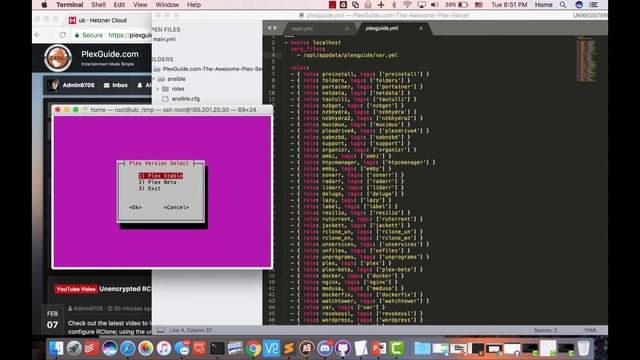Switch to the plexguide.yml tab in Sublime
Screen dimensions: 640x360
pyautogui.click(x=382, y=28)
